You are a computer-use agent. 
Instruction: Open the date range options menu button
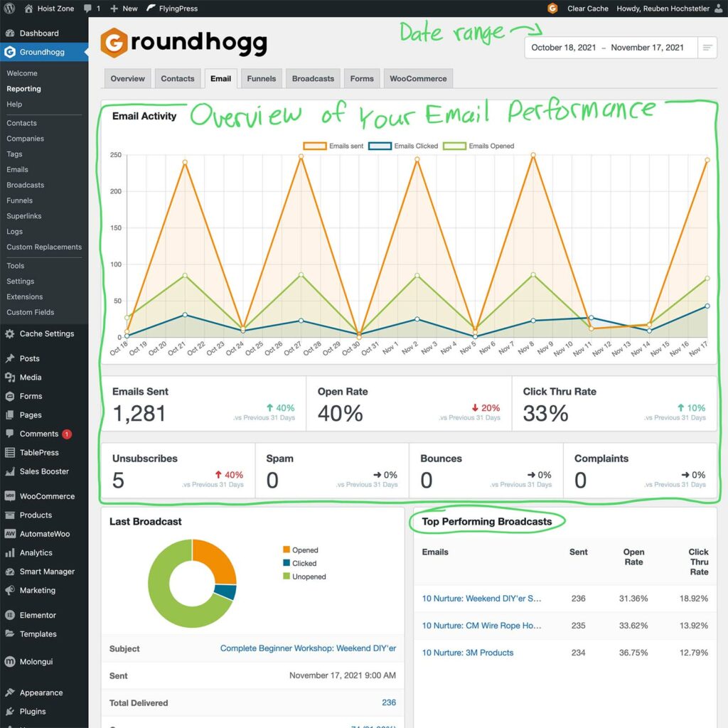(x=707, y=48)
